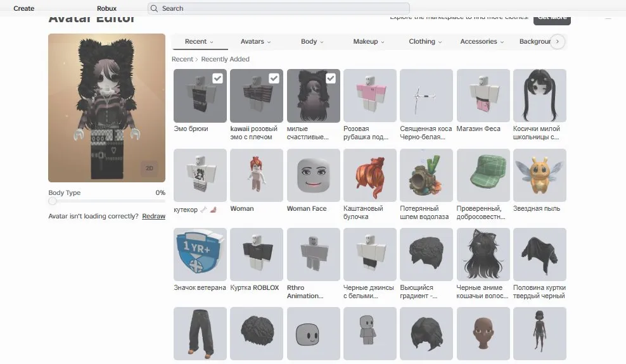Expand the Avatars tab dropdown
Image resolution: width=626 pixels, height=364 pixels.
tap(255, 41)
